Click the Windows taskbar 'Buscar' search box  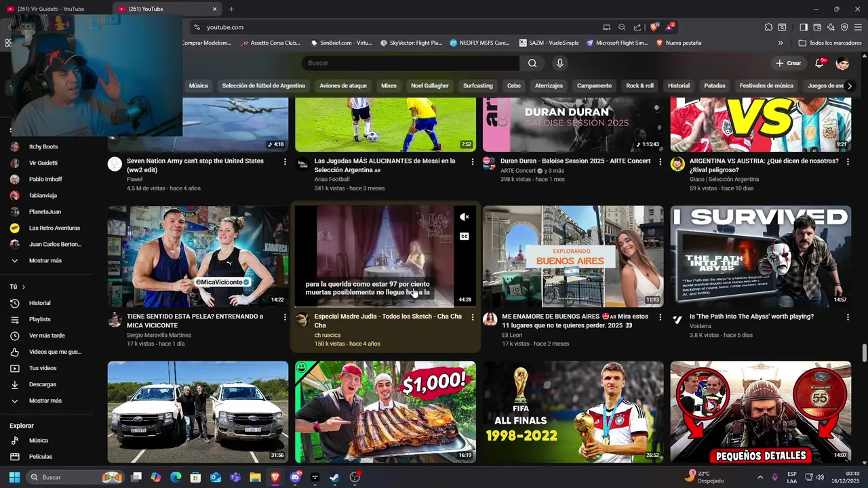(x=75, y=477)
